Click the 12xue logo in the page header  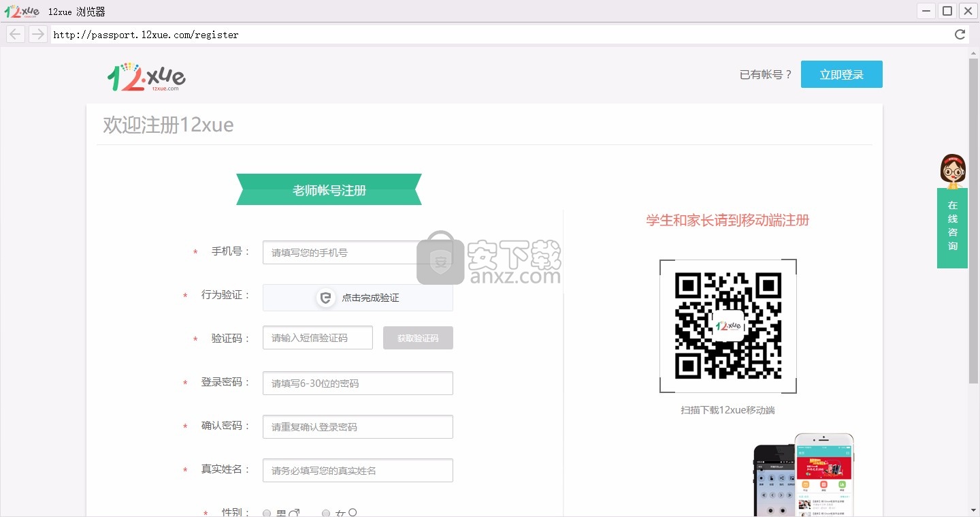[x=146, y=77]
